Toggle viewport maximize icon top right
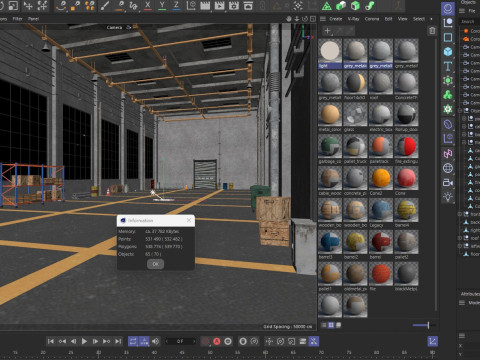Image resolution: width=480 pixels, height=360 pixels. [313, 19]
